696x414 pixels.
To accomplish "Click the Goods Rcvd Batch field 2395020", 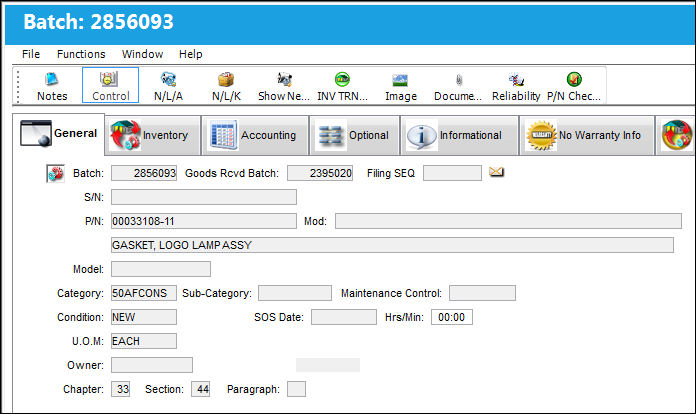I will (320, 173).
